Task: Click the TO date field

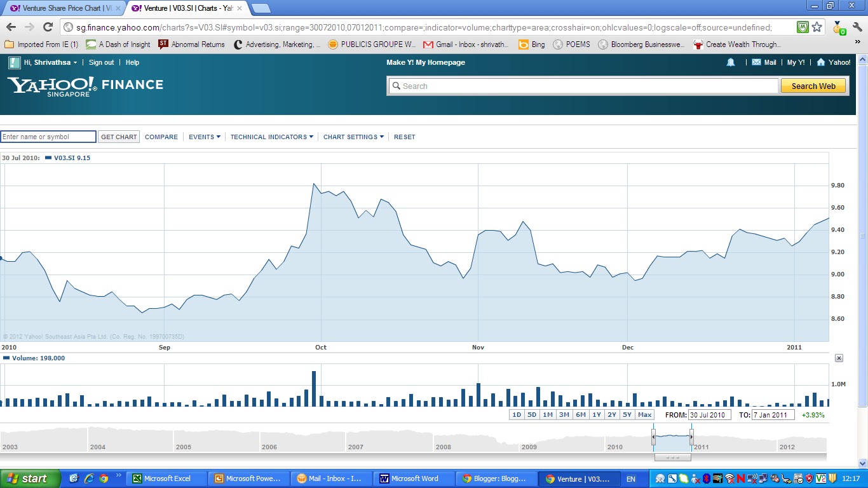Action: point(773,415)
